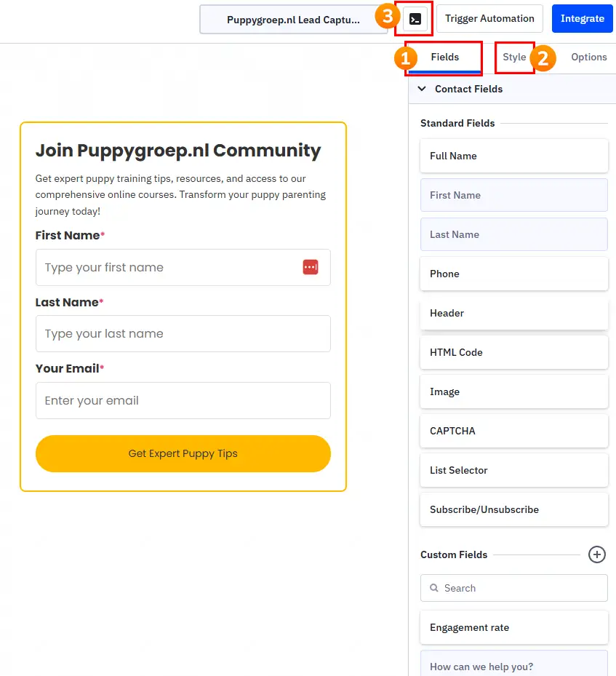Collapse the Contact Fields section

pos(422,89)
